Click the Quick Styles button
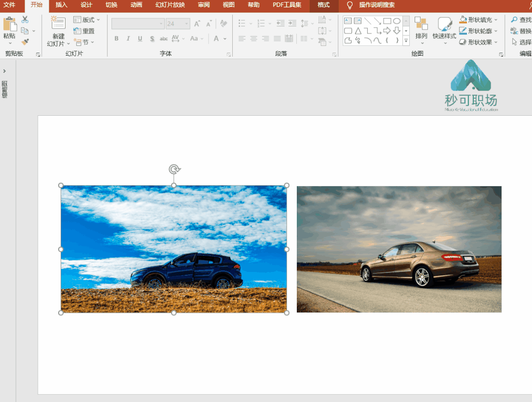Screen dimensions: 532x402 point(444,29)
